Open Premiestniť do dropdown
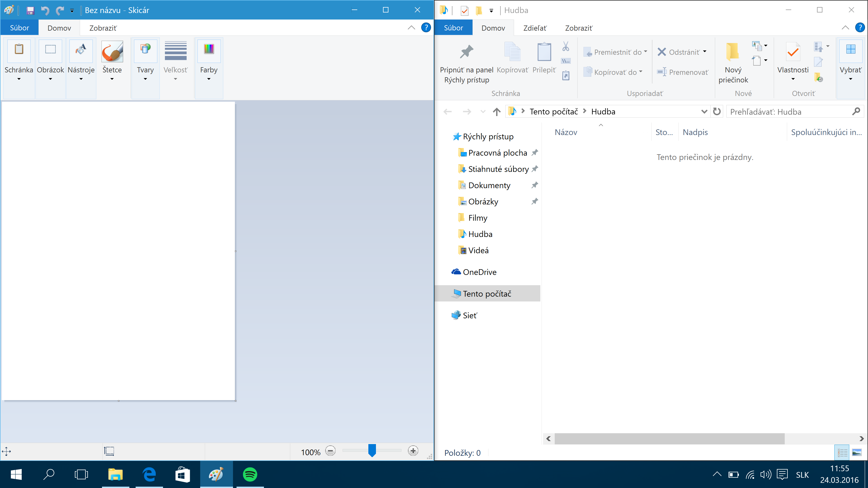Screen dimensions: 868x488 (615, 52)
